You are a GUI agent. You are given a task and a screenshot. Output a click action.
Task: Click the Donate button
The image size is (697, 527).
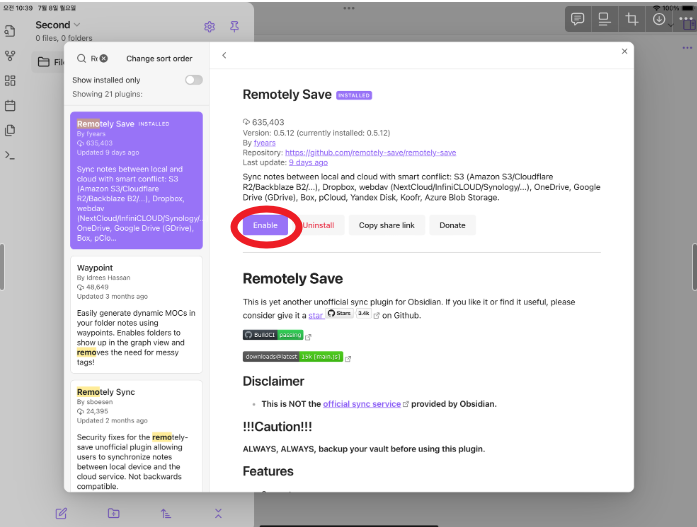pos(452,225)
